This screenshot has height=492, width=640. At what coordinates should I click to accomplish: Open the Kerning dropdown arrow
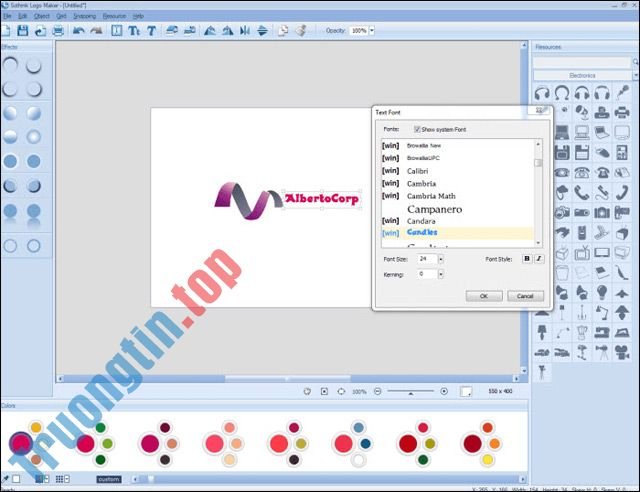tap(440, 274)
